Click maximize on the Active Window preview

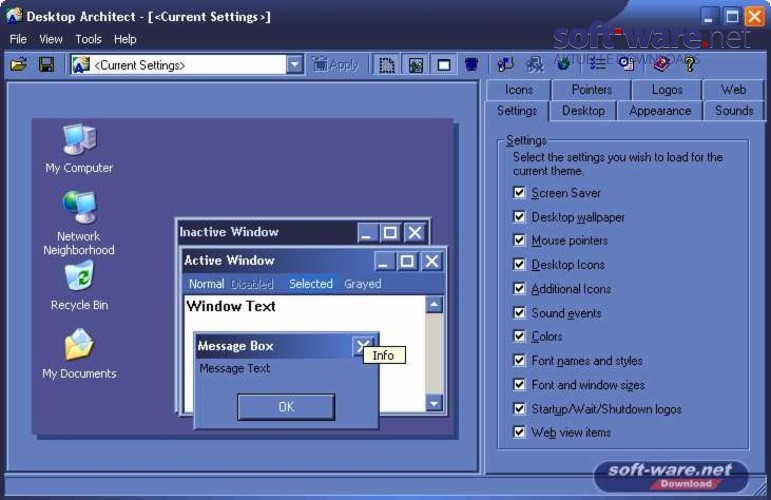coord(407,261)
